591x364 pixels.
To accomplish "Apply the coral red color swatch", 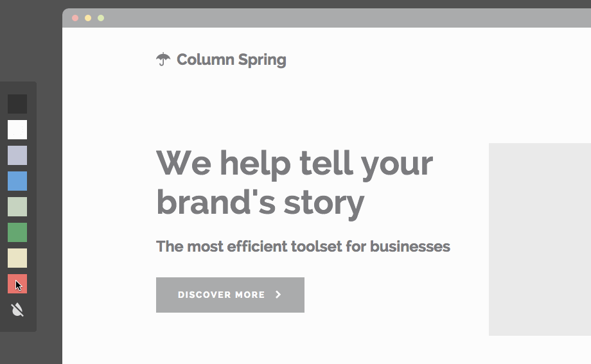I will [x=17, y=284].
